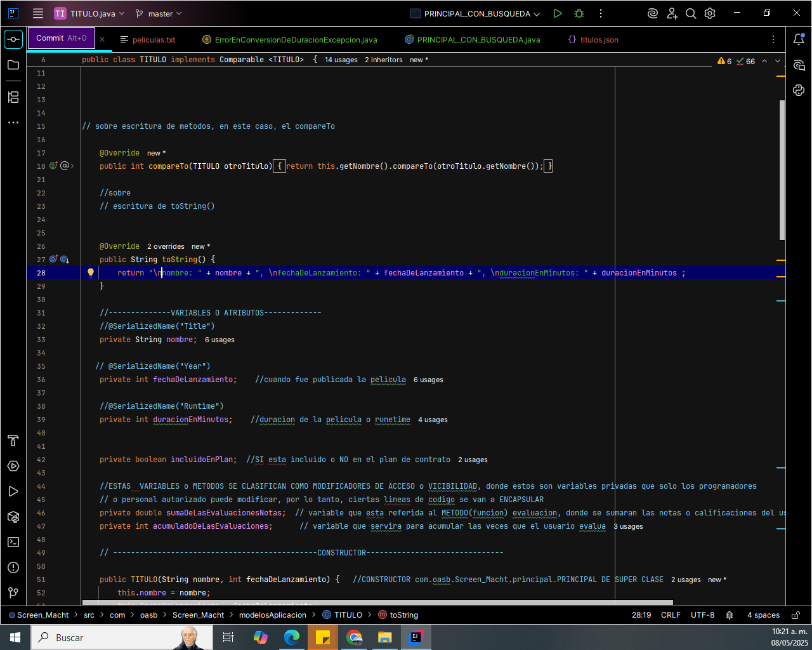Change CRLF line separator
The width and height of the screenshot is (812, 650).
(x=671, y=615)
